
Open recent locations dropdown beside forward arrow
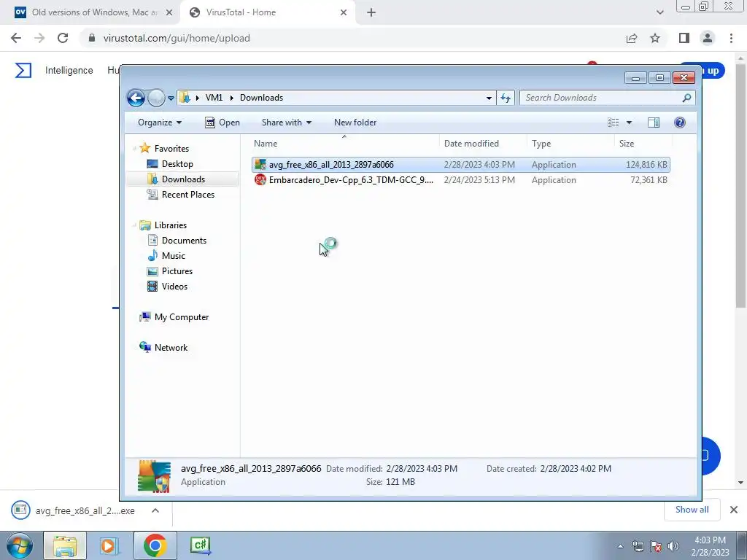coord(171,98)
